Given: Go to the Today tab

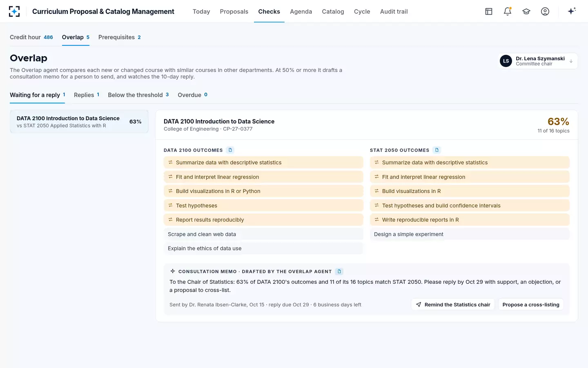Looking at the screenshot, I should click(x=201, y=11).
